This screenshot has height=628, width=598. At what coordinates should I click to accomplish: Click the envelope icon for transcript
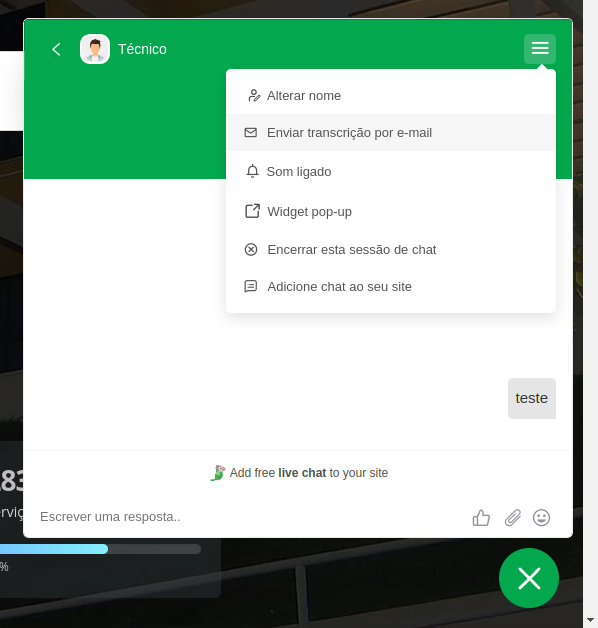pos(251,133)
